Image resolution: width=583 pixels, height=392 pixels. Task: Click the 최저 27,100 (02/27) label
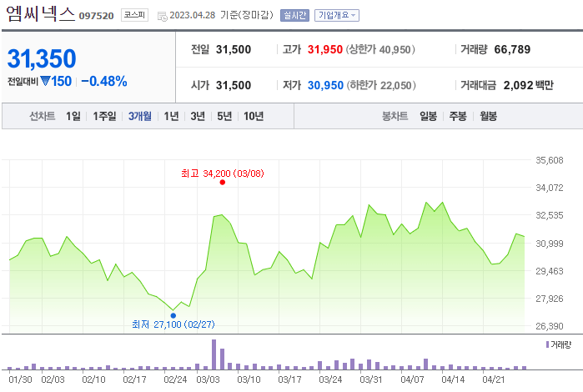point(173,324)
